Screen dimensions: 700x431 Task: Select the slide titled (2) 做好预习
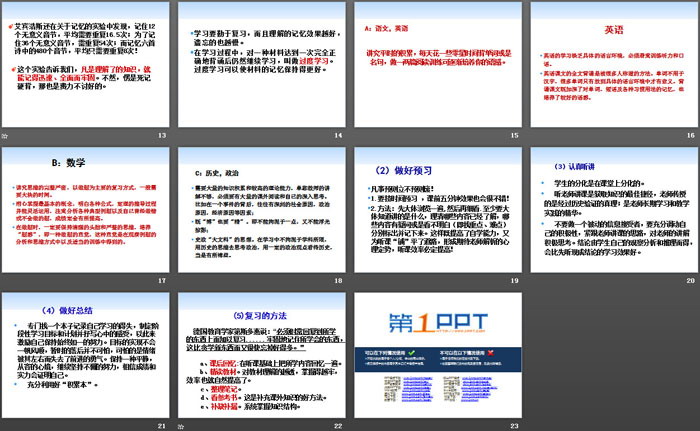(x=438, y=210)
